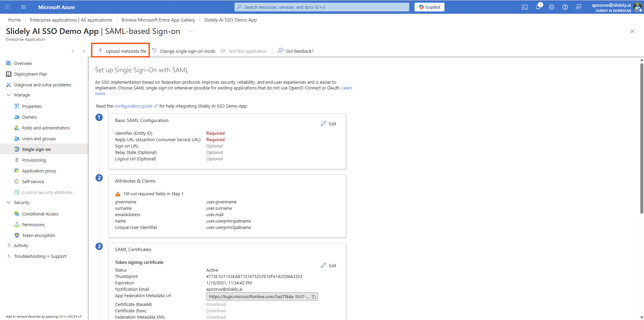This screenshot has height=320, width=644.
Task: Click Test this application
Action: [244, 51]
